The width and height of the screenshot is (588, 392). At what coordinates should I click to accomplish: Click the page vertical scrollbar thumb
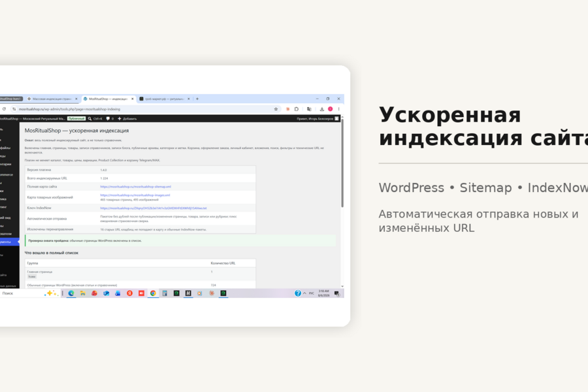pos(342,163)
